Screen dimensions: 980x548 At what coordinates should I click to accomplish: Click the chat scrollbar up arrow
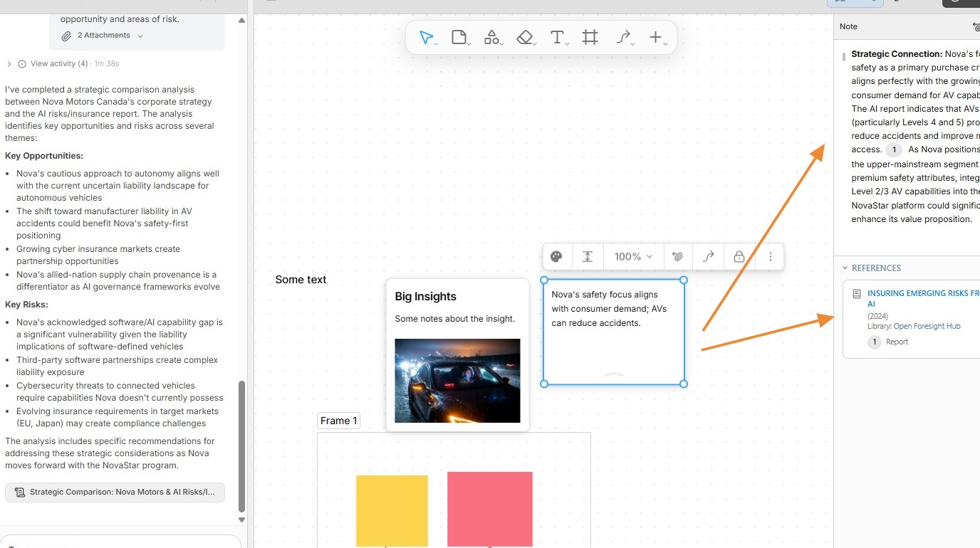click(x=241, y=20)
